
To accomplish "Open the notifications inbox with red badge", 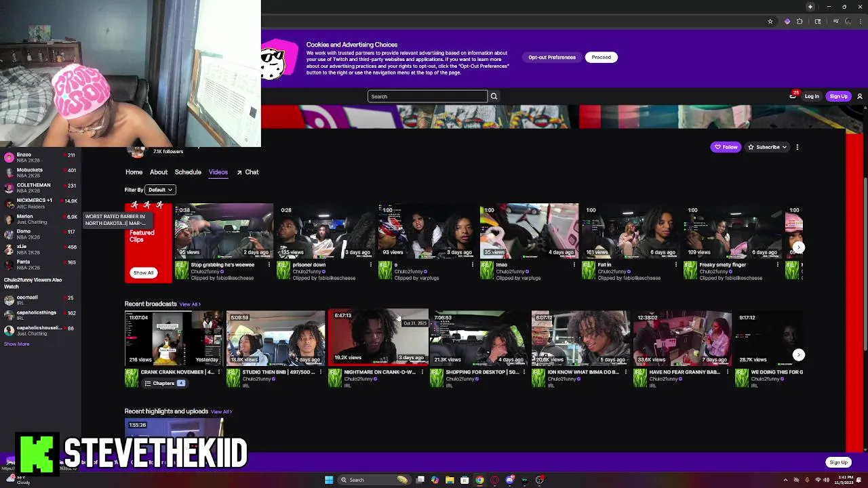I will (x=793, y=96).
